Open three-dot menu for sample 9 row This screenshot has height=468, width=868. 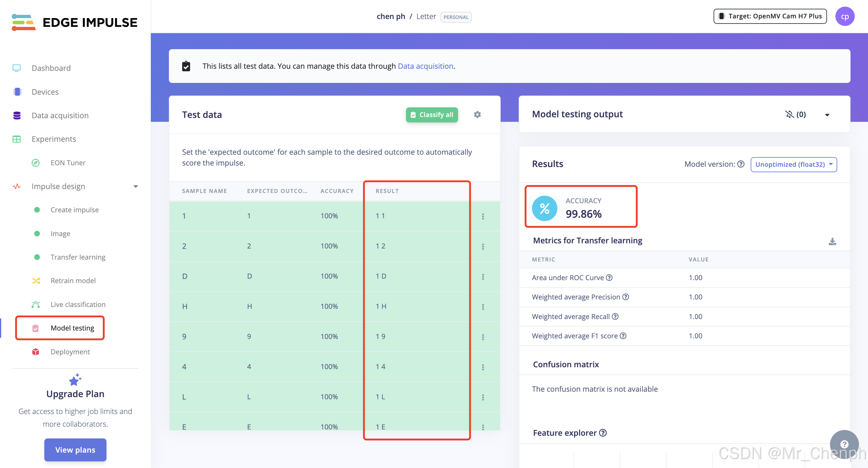click(483, 337)
